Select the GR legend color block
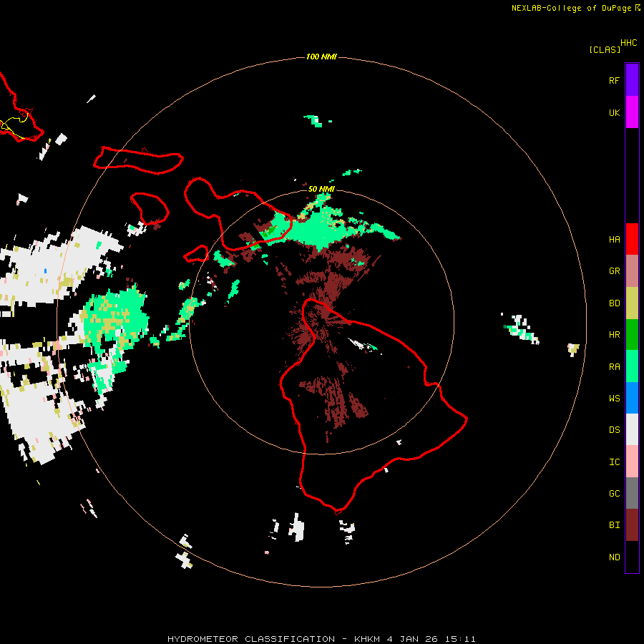 [x=632, y=271]
